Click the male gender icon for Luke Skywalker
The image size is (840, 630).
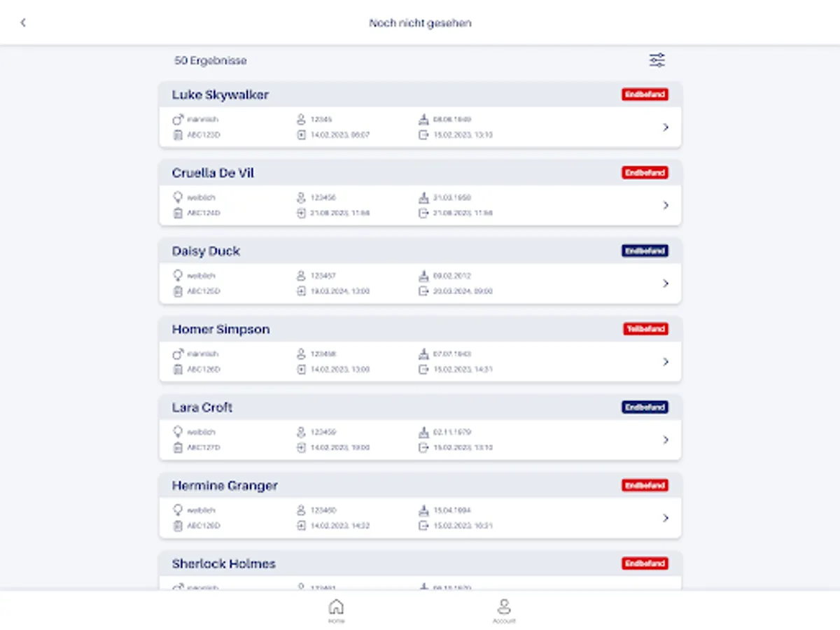[x=177, y=119]
